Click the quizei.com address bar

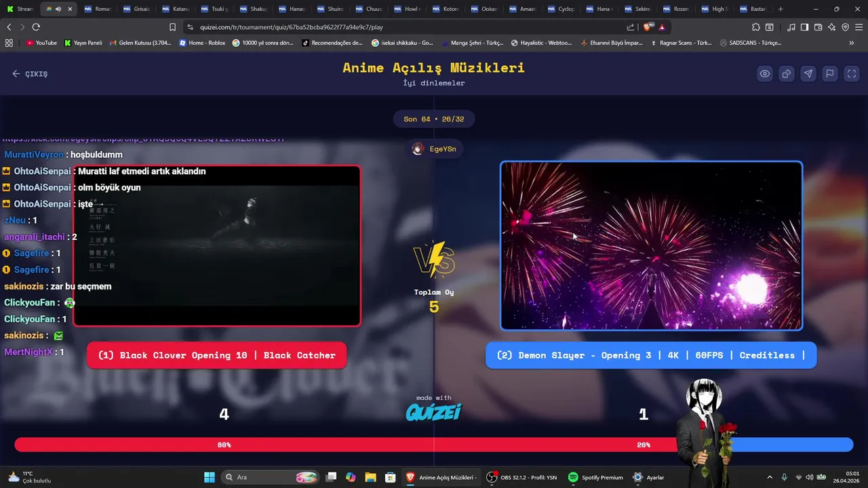[407, 27]
